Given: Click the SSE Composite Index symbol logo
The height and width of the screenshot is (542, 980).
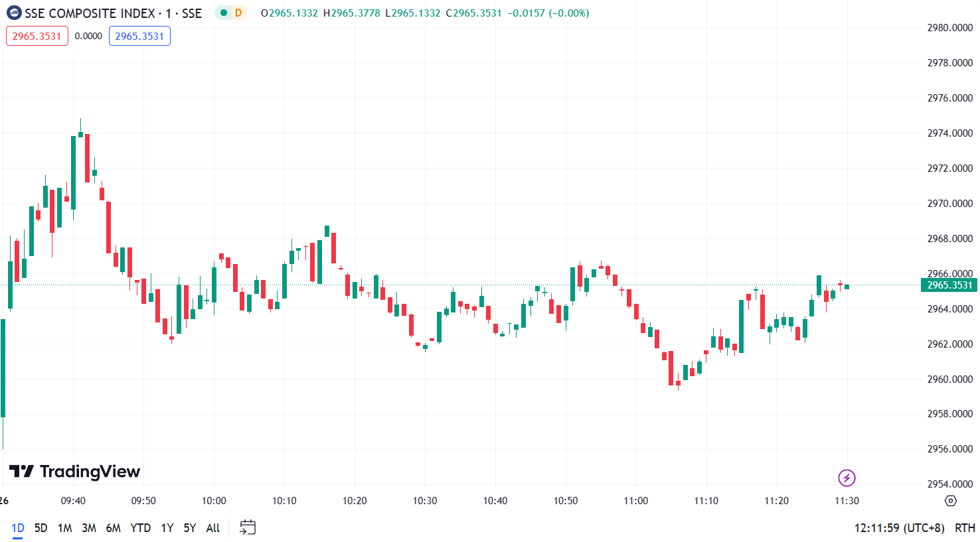Looking at the screenshot, I should coord(14,13).
